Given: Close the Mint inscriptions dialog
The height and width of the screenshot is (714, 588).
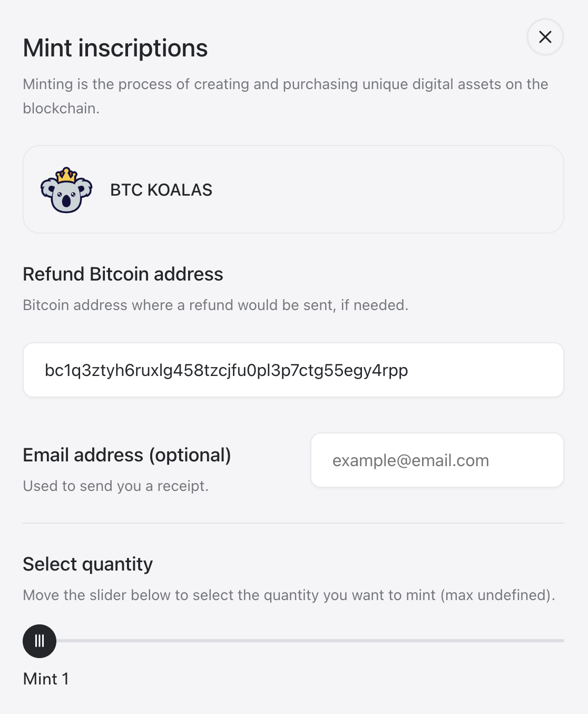Looking at the screenshot, I should [x=545, y=37].
